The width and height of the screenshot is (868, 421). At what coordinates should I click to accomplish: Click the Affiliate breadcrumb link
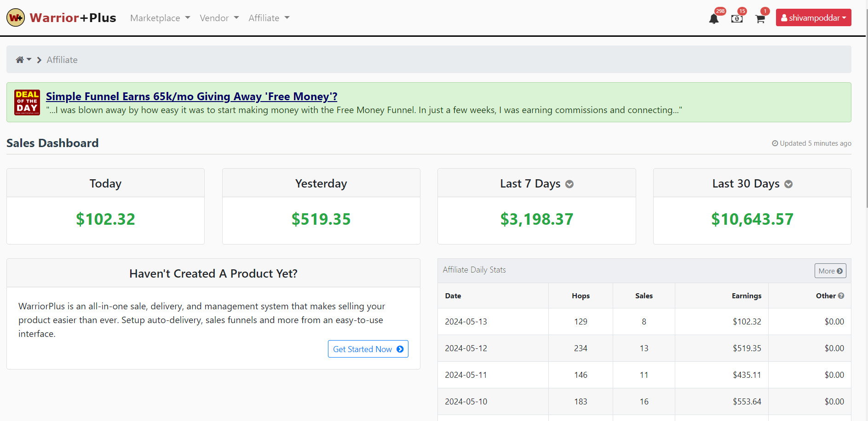point(62,60)
